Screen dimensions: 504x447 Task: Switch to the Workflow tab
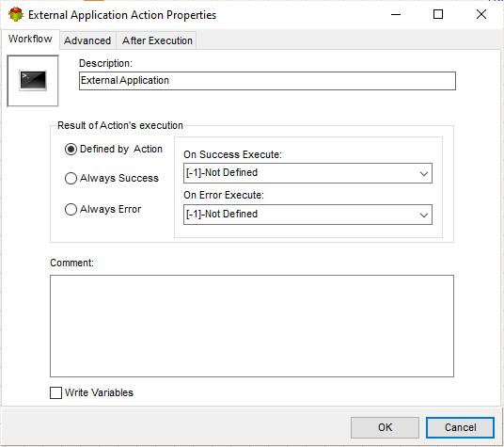(30, 39)
